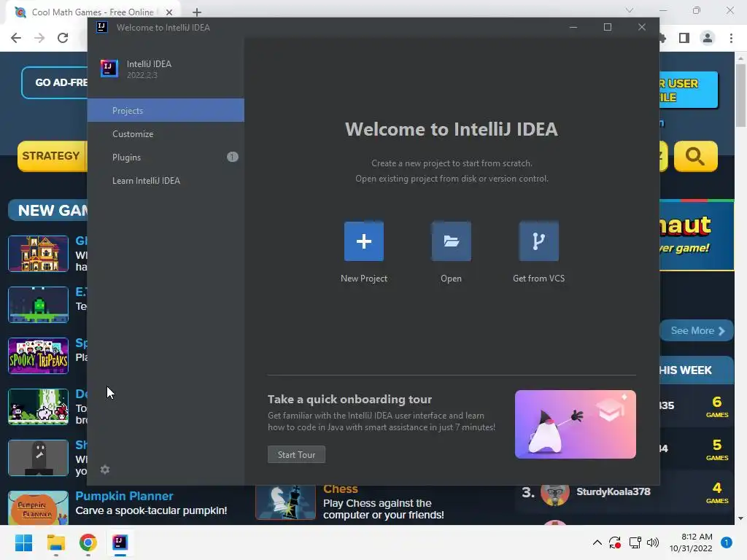Click the Chess game thumbnail
The image size is (747, 560).
click(285, 502)
